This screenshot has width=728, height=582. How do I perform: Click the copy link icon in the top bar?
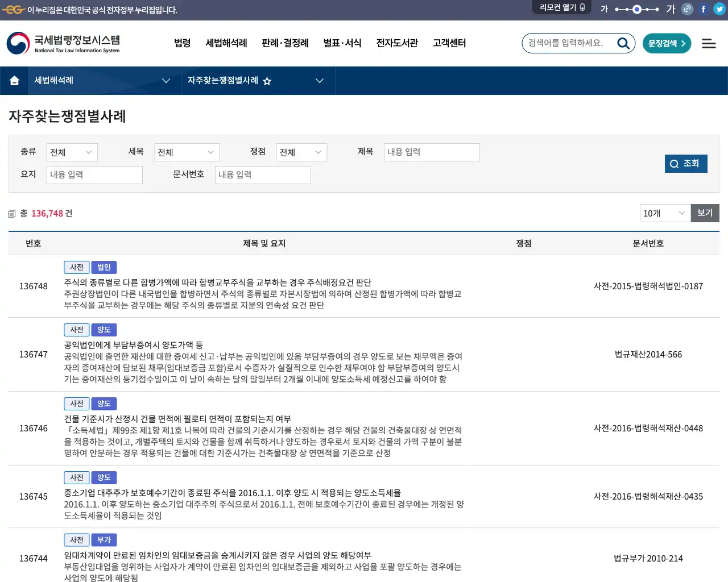(x=688, y=9)
